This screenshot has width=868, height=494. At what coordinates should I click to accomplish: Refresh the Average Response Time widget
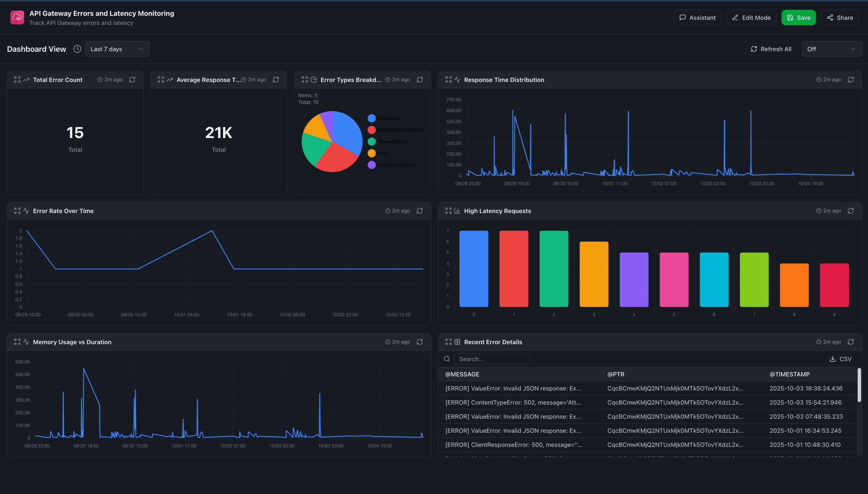coord(276,79)
